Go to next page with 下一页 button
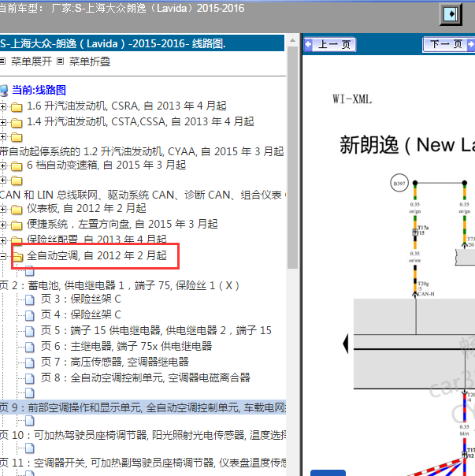The width and height of the screenshot is (475, 476). [448, 45]
